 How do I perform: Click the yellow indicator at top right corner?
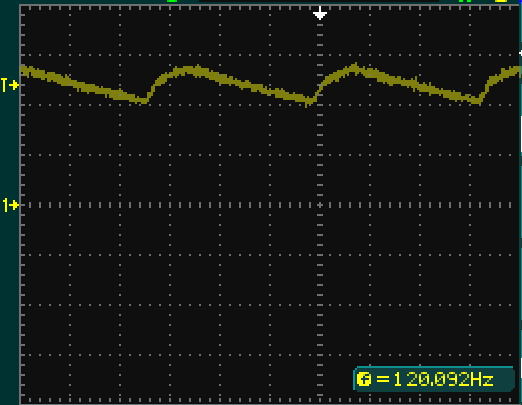tap(501, 1)
